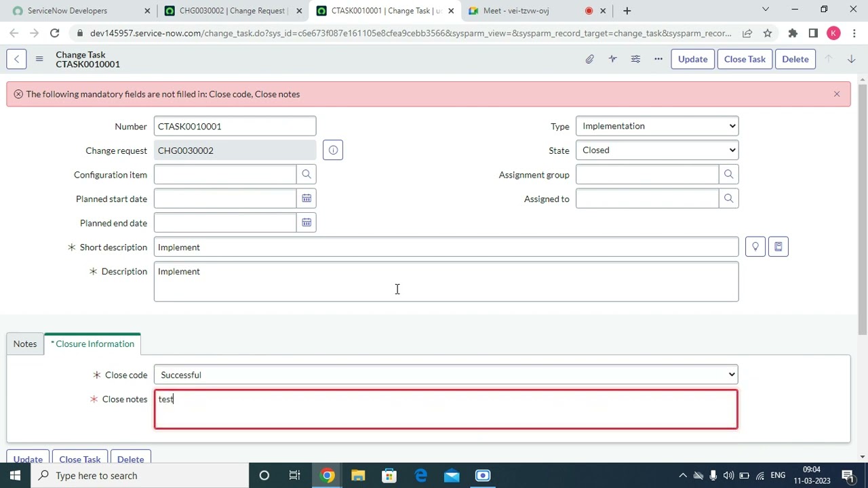
Task: Open Chrome tab search chevron
Action: [x=766, y=9]
